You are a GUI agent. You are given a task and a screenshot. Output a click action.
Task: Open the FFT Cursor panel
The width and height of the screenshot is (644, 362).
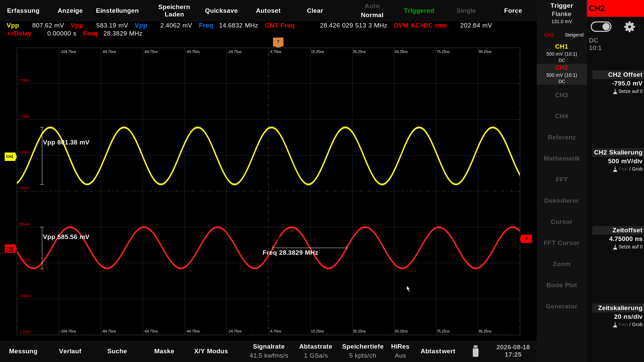point(561,243)
